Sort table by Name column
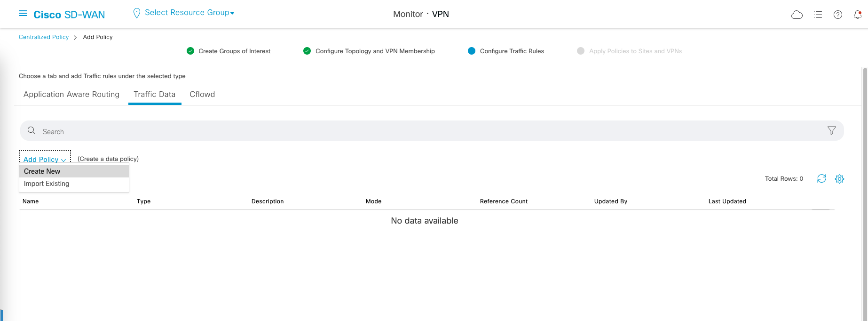The image size is (868, 321). [x=31, y=201]
